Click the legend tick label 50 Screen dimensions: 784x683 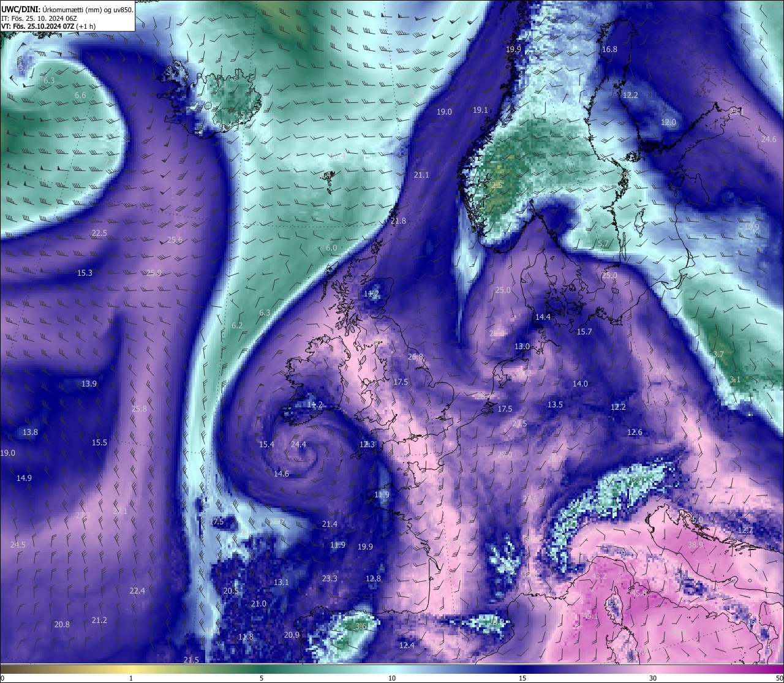[x=779, y=679]
